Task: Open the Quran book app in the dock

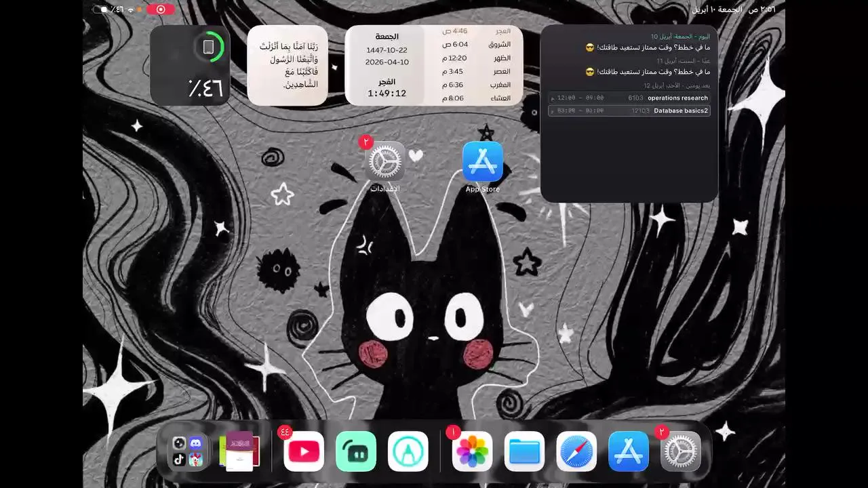Action: click(239, 451)
